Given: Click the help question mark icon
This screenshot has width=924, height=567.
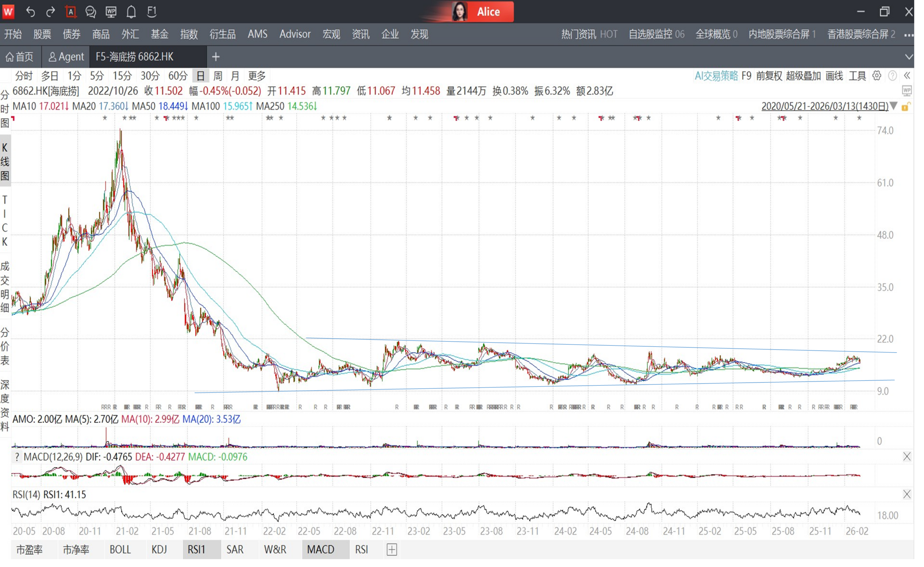Looking at the screenshot, I should (893, 76).
